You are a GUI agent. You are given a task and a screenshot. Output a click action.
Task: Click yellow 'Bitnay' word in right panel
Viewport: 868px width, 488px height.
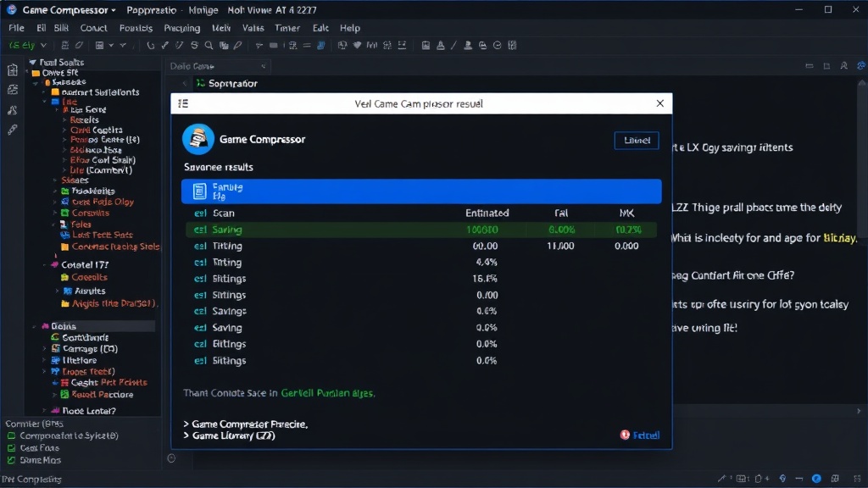coord(840,238)
